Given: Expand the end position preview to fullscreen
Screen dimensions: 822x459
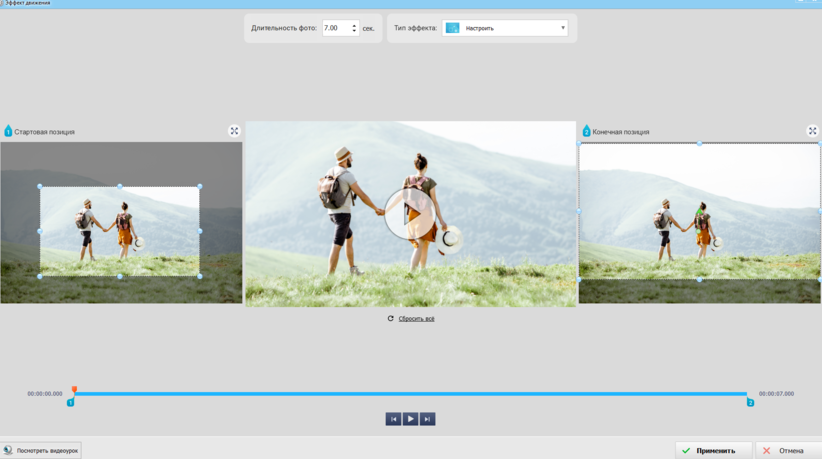Looking at the screenshot, I should (812, 131).
